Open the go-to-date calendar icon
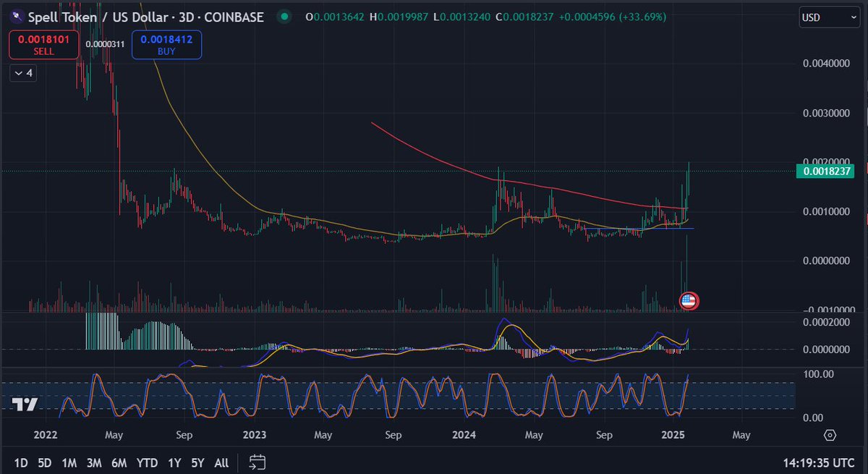868x474 pixels. pos(258,462)
